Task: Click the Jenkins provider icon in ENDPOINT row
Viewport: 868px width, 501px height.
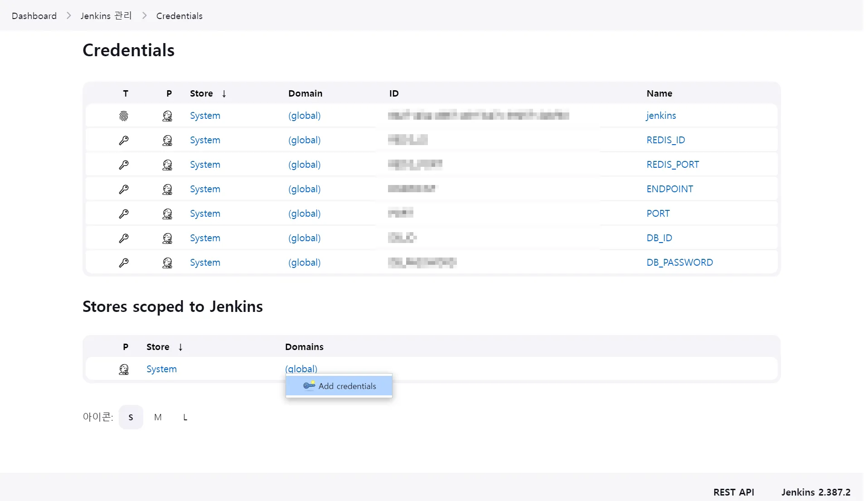Action: (x=167, y=190)
